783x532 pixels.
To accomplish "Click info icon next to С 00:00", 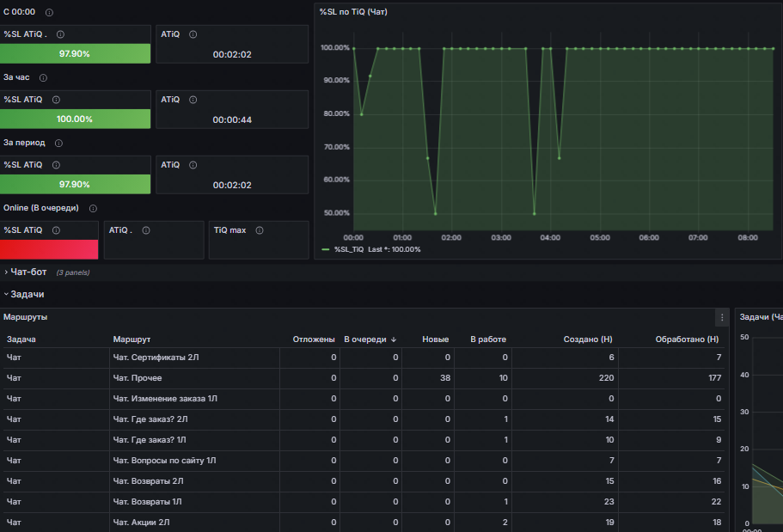I will point(49,13).
